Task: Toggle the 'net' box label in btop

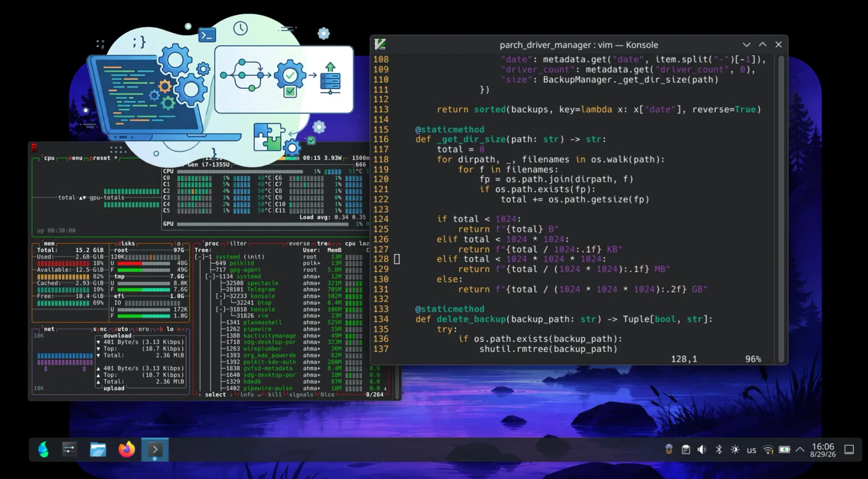Action: pyautogui.click(x=49, y=329)
